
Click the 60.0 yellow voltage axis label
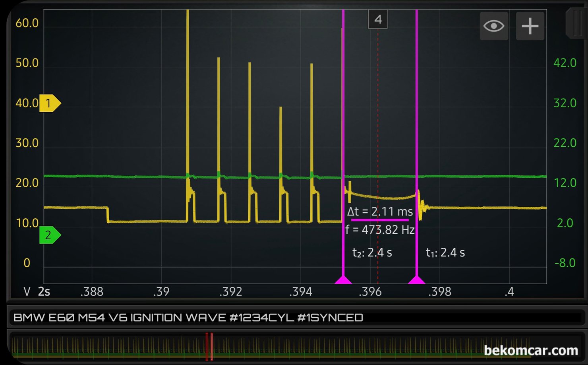coord(27,23)
